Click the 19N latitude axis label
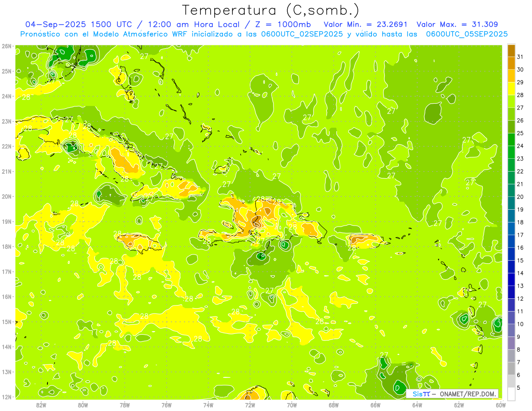 coord(6,222)
